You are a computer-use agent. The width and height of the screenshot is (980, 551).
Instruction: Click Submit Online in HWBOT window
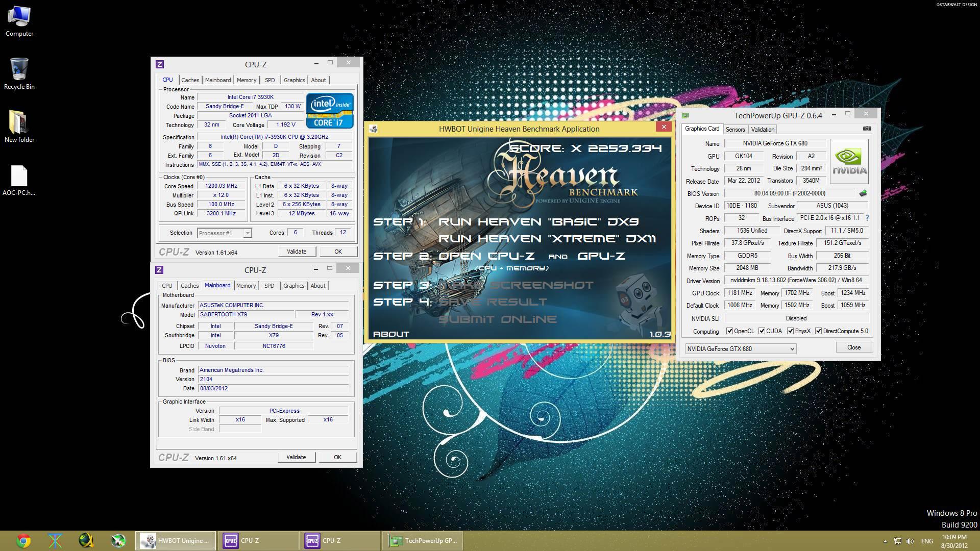tap(498, 319)
